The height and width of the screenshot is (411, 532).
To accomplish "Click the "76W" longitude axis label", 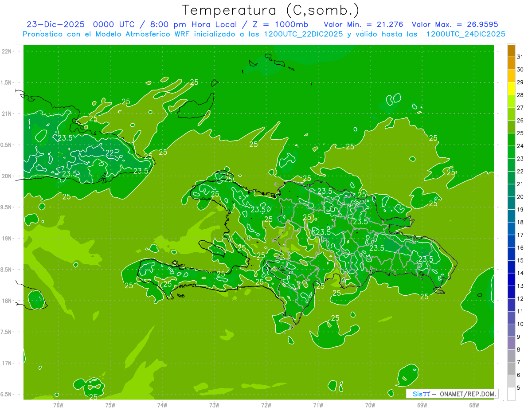I will click(58, 405).
